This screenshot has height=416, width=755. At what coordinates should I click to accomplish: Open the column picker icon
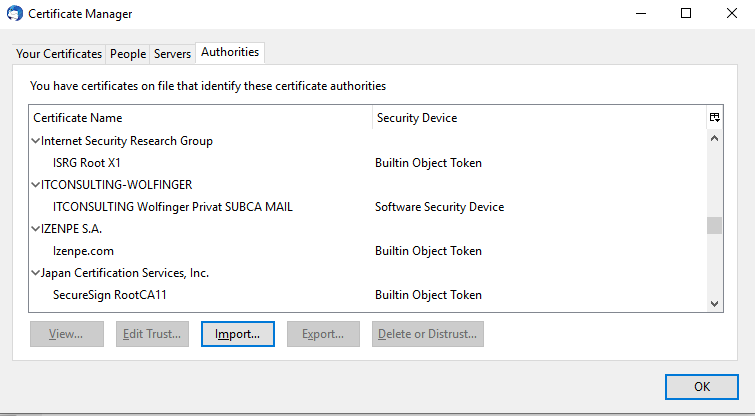(x=715, y=117)
